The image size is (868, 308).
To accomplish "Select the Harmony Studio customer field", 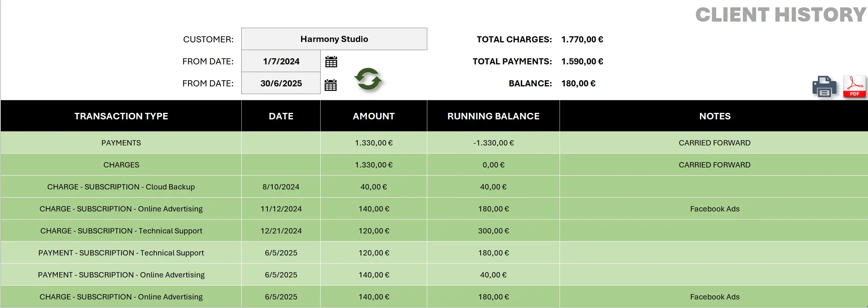I will 334,39.
